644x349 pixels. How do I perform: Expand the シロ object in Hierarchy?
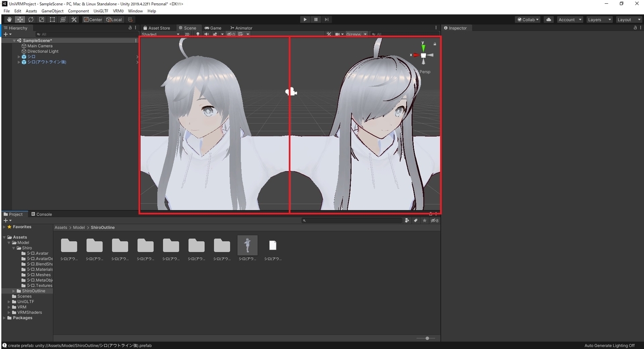(19, 57)
